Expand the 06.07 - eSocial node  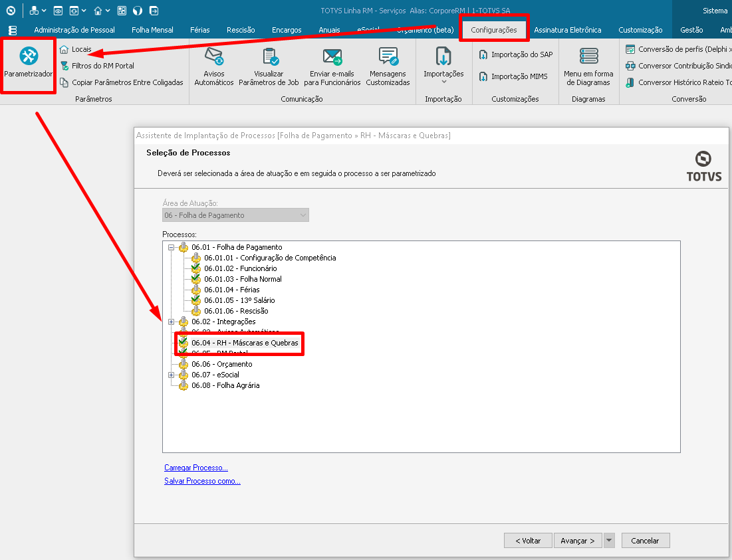coord(172,375)
